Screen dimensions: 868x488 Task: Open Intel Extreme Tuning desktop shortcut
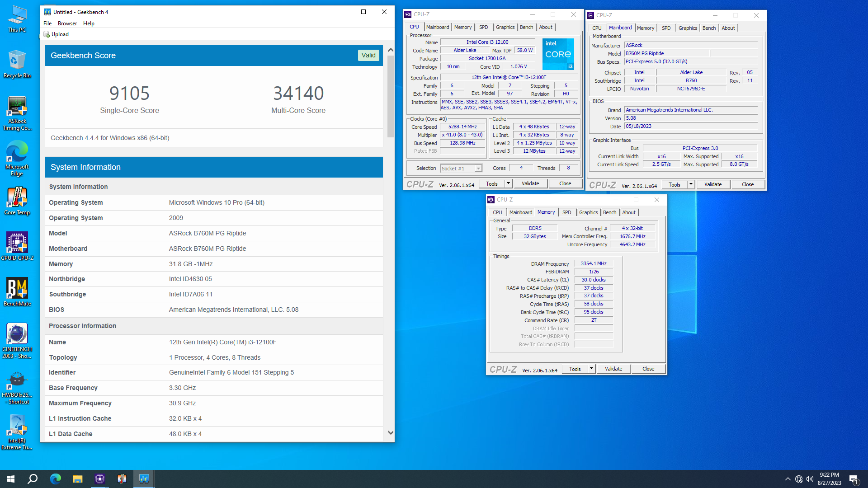pos(17,432)
